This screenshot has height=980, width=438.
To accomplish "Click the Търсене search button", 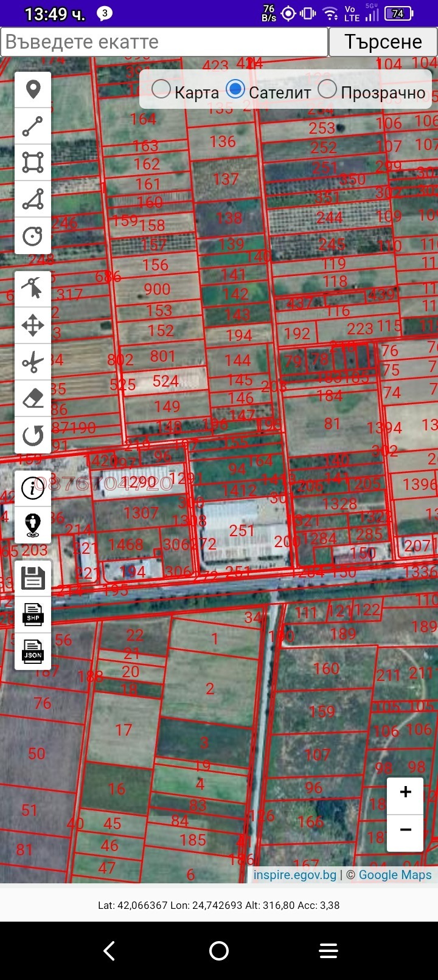I will coord(383,42).
